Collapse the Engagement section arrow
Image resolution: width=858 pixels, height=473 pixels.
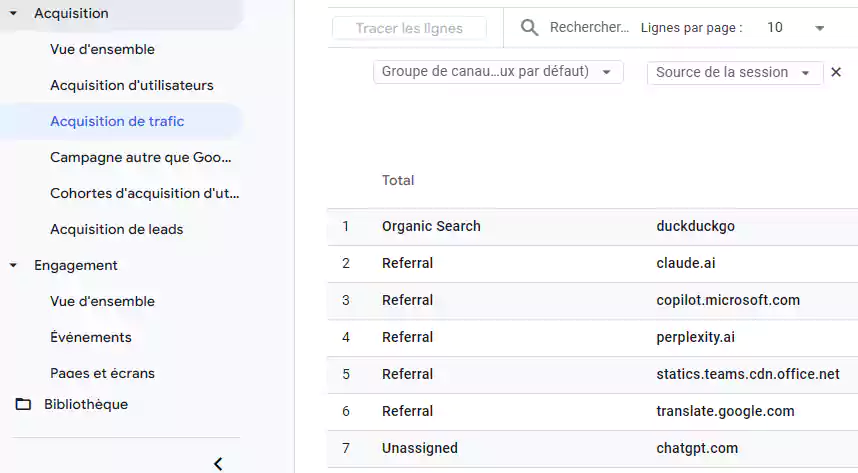[x=13, y=266]
